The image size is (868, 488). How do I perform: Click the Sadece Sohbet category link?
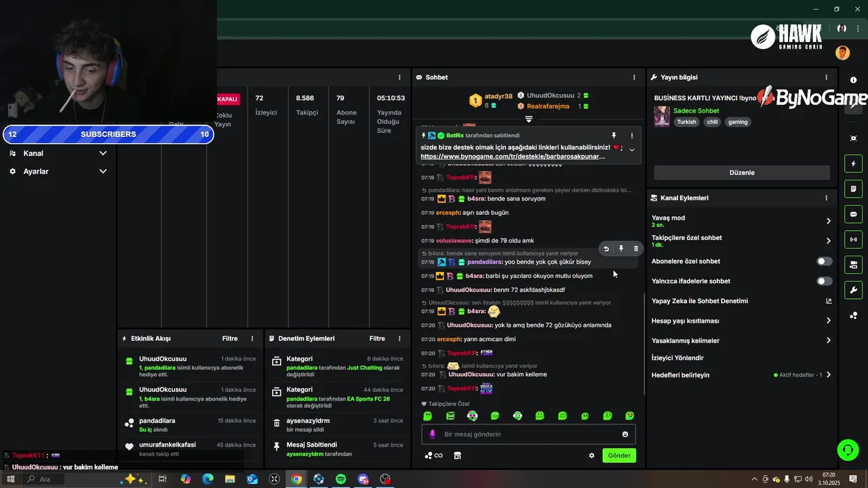pos(696,110)
